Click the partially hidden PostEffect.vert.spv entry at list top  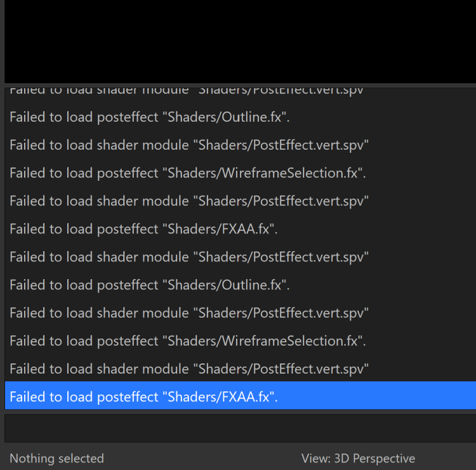coord(187,91)
